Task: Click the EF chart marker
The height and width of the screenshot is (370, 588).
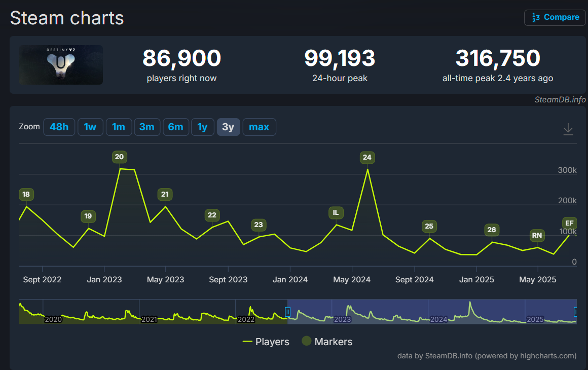Action: click(569, 223)
